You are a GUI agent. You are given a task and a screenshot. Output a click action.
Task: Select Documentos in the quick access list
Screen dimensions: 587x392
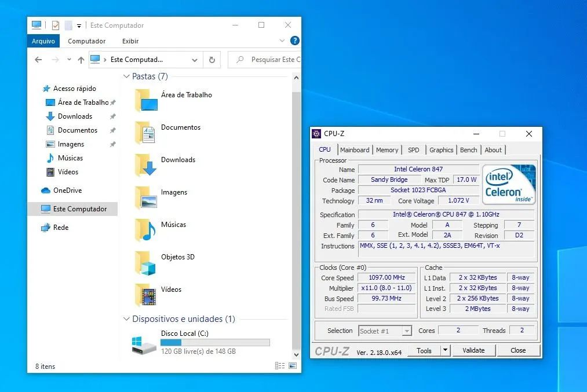(78, 130)
